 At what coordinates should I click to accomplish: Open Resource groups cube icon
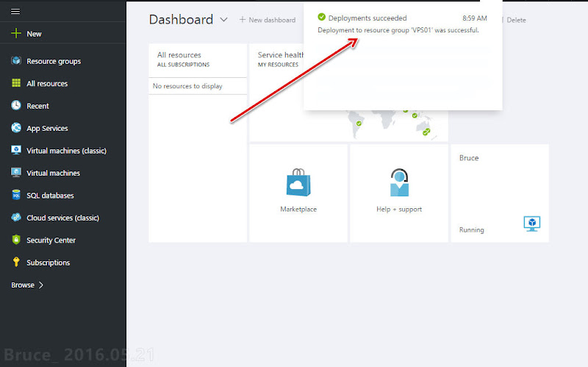tap(16, 60)
